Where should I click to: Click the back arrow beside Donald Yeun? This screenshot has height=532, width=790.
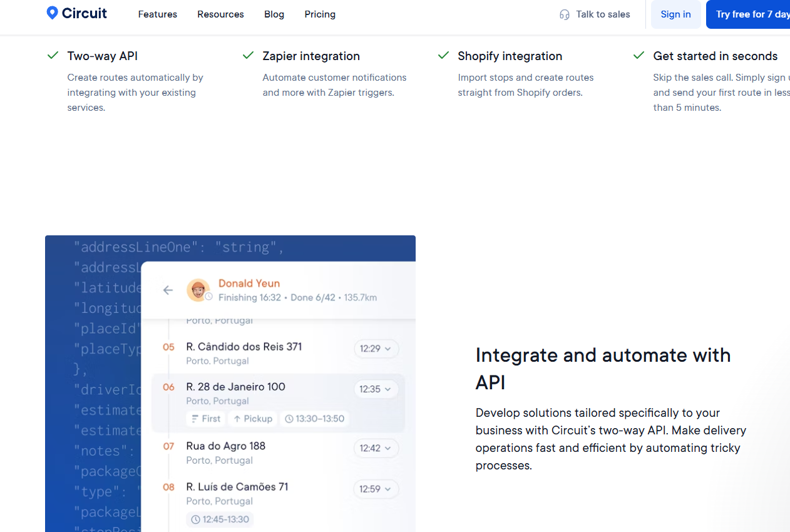(x=168, y=290)
